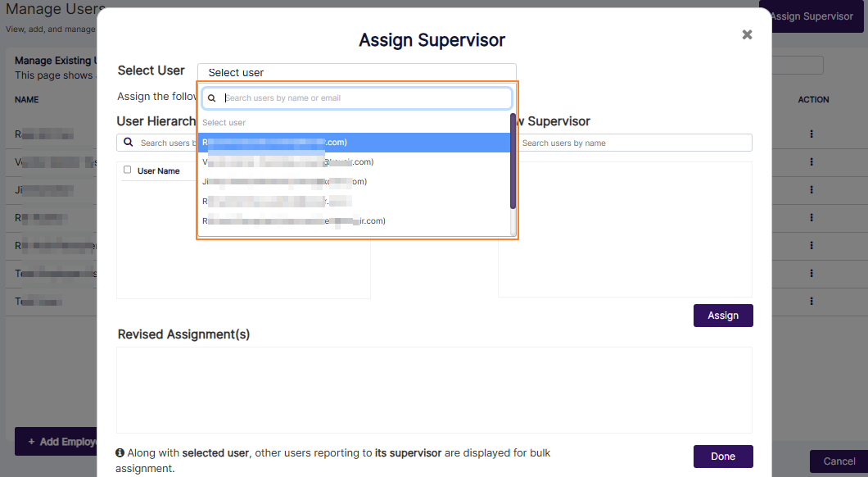Screen dimensions: 868x477
Task: Toggle the User Name checkbox
Action: point(125,170)
